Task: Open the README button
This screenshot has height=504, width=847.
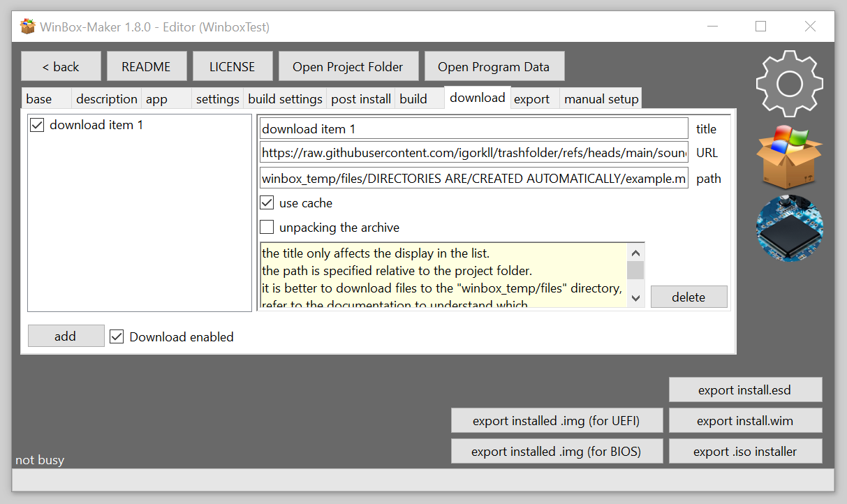Action: pos(147,66)
